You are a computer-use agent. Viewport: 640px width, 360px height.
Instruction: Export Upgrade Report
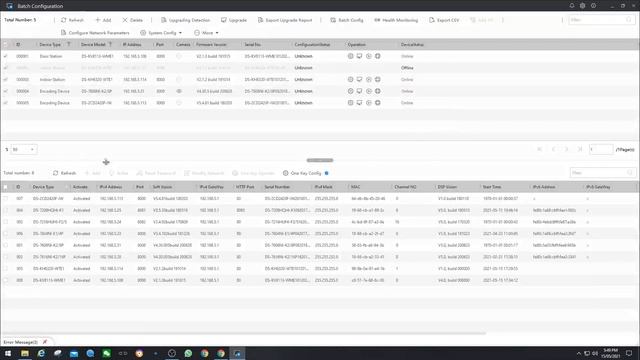pos(285,20)
